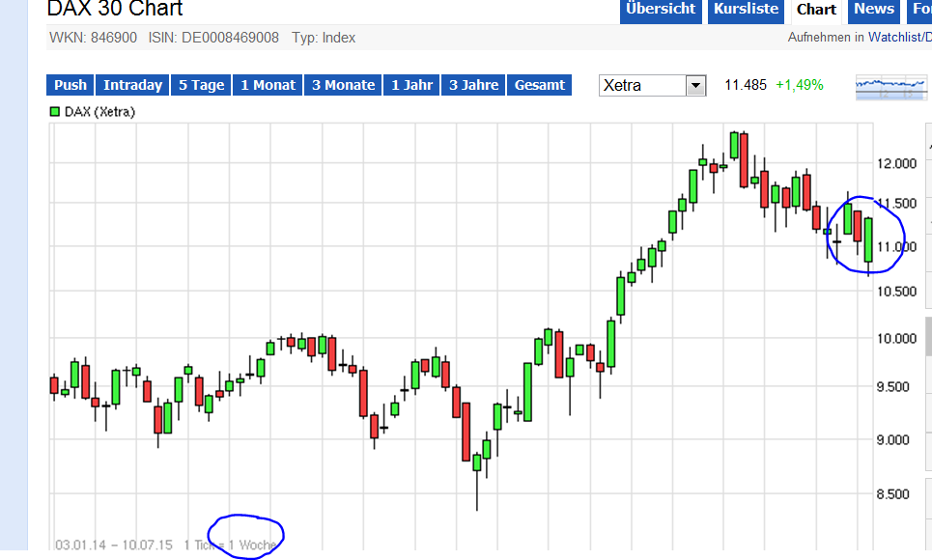Click the WKN 846900 text
The height and width of the screenshot is (560, 932).
[94, 38]
